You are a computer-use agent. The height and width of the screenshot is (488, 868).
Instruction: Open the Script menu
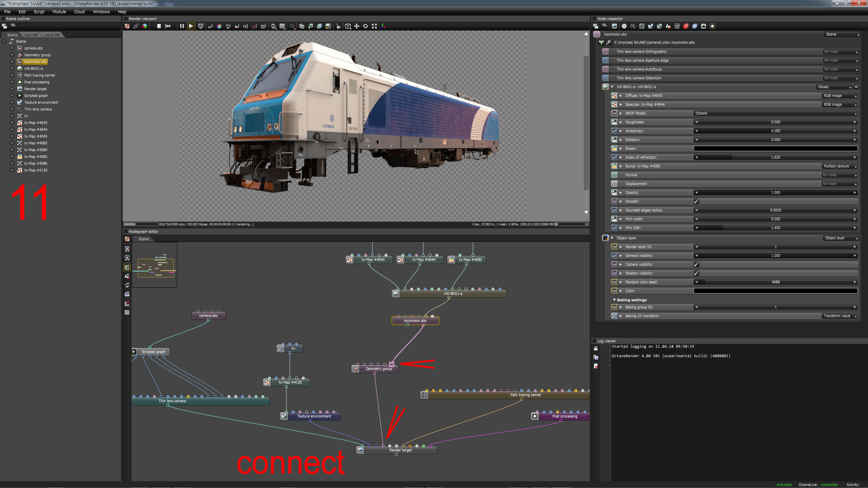point(39,12)
